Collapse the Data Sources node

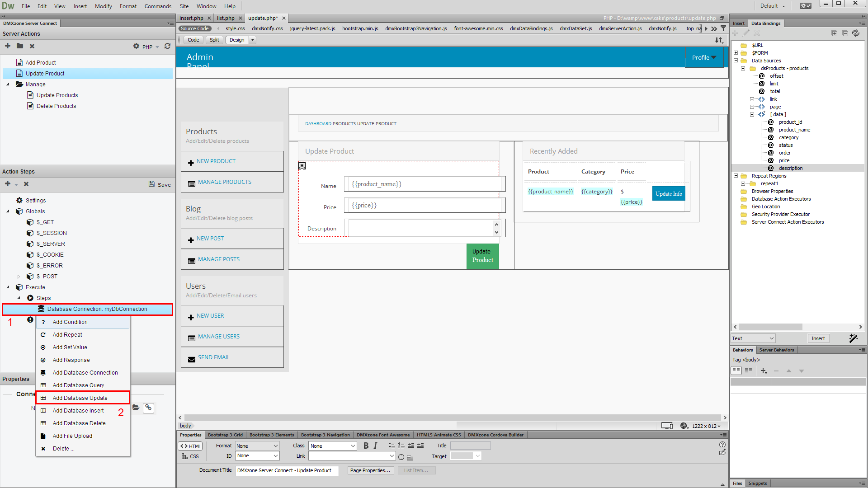[x=736, y=61]
